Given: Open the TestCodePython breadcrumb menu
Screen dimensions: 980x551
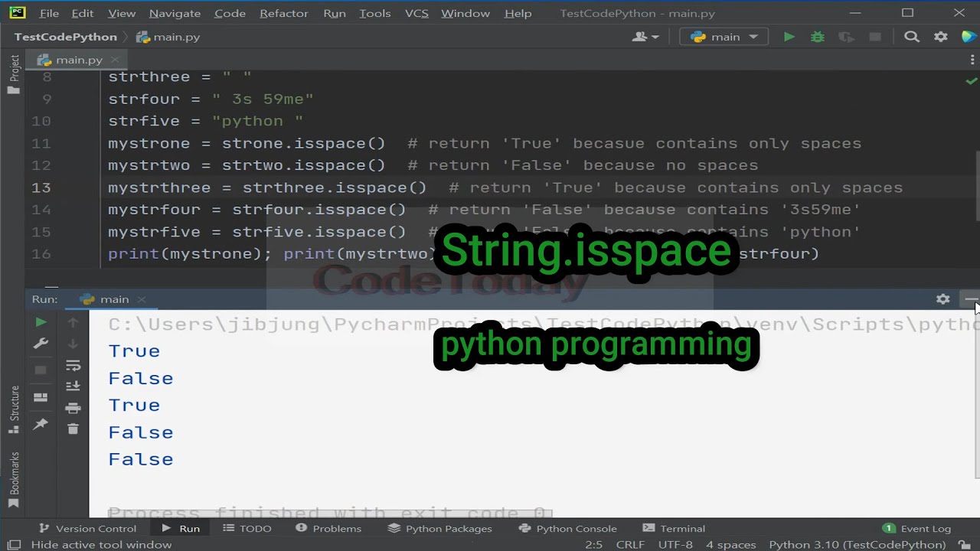Looking at the screenshot, I should (65, 36).
